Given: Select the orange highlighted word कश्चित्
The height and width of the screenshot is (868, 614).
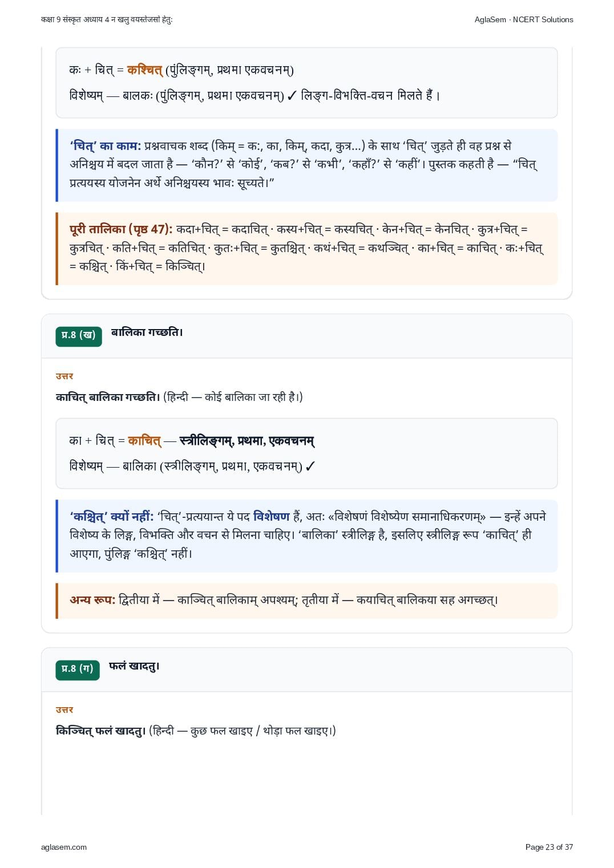Looking at the screenshot, I should 145,70.
